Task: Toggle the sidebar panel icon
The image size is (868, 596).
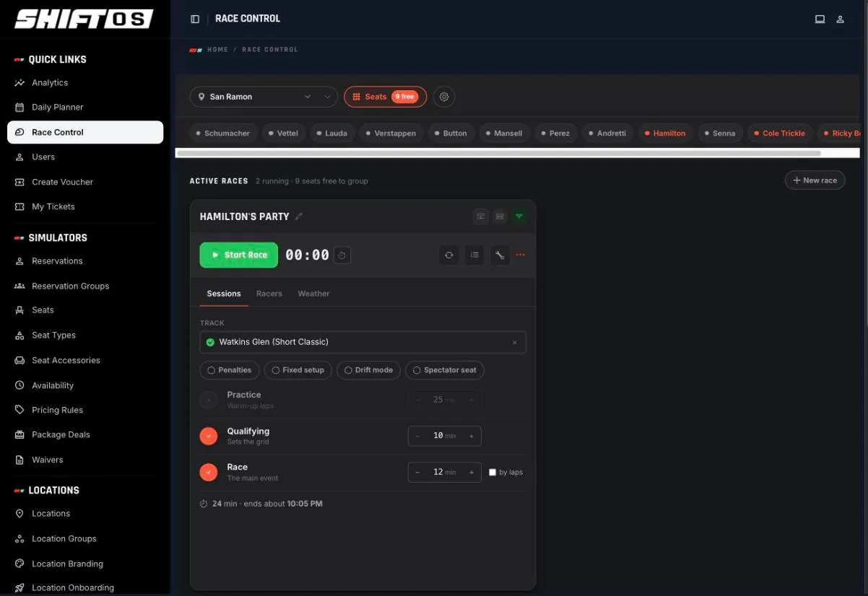Action: (195, 19)
